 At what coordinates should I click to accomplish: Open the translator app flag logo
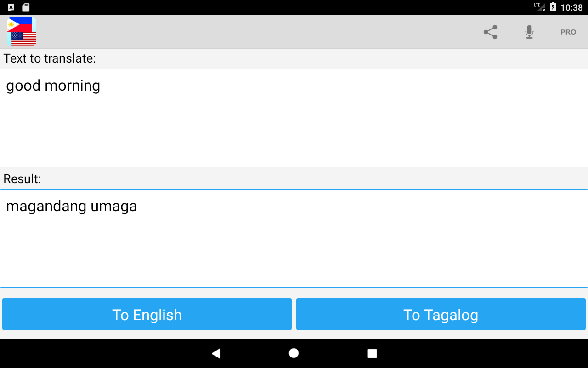click(22, 32)
